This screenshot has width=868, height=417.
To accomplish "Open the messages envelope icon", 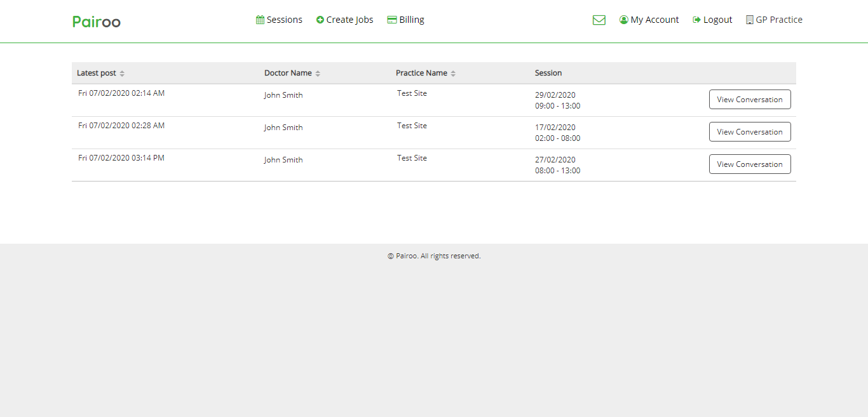I will point(599,20).
